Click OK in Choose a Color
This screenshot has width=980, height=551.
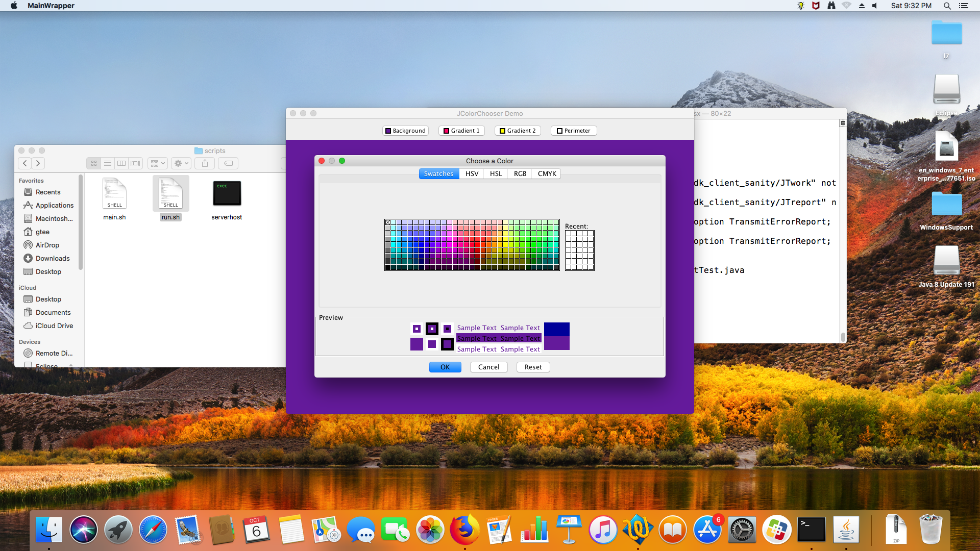pos(445,367)
